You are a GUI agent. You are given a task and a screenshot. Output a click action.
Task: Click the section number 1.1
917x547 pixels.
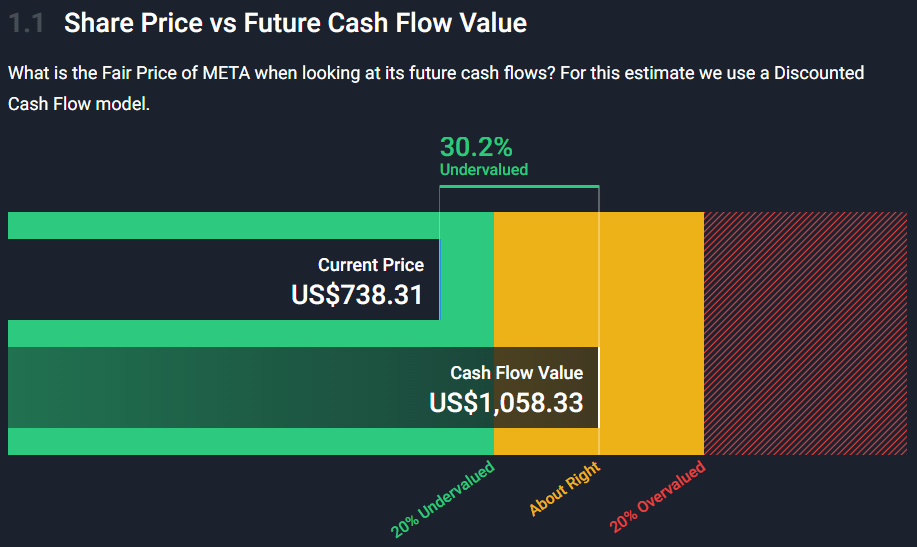click(x=26, y=23)
